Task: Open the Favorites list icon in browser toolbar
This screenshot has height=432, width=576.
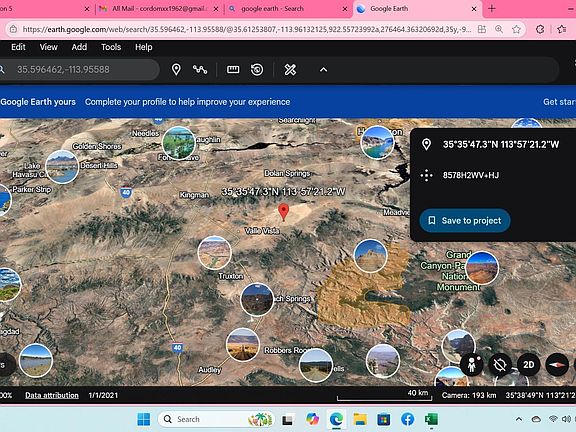Action: point(562,29)
